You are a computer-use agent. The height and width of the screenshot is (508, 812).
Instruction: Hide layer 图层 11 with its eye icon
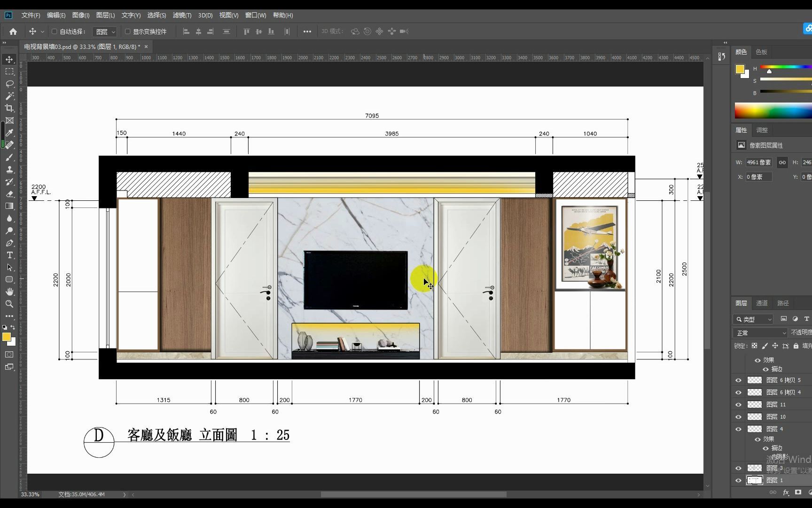(x=738, y=405)
